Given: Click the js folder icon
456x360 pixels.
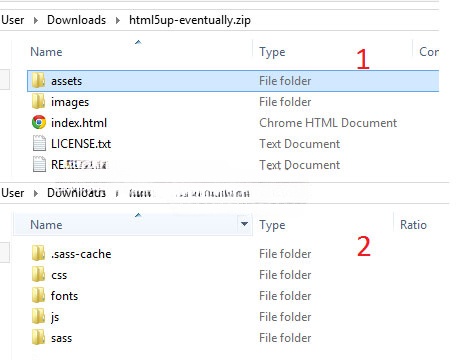Looking at the screenshot, I should pyautogui.click(x=39, y=317).
